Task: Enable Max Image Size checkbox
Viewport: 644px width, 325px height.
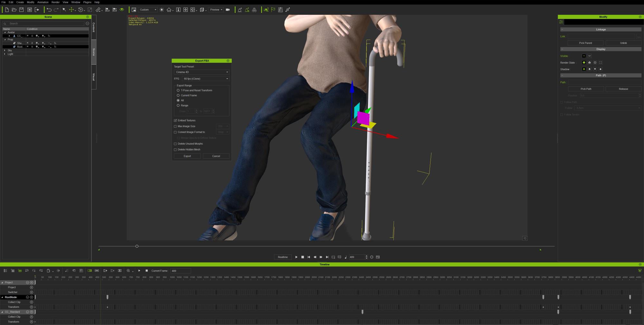Action: (175, 126)
